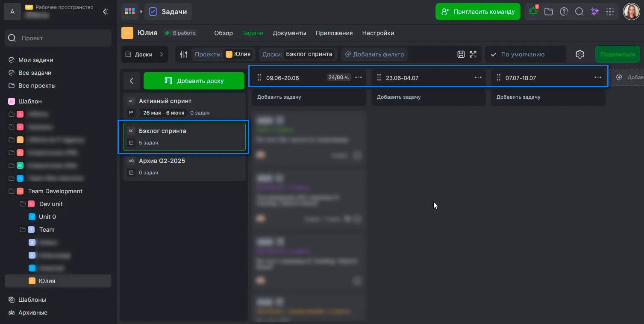The image size is (644, 324).
Task: Click the Добавить доску button
Action: pos(194,81)
